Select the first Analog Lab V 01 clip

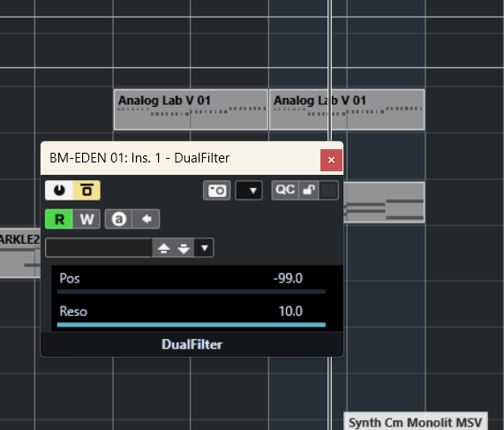pyautogui.click(x=191, y=109)
